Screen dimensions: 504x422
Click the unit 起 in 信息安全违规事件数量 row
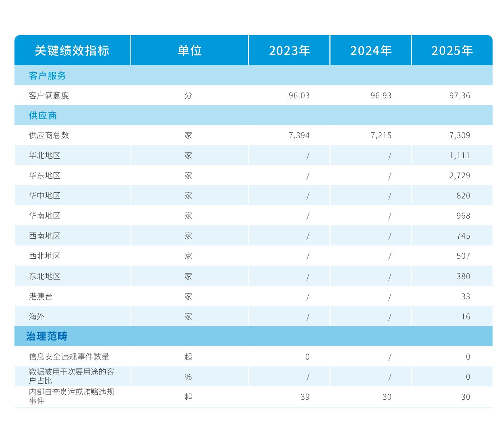pos(188,357)
